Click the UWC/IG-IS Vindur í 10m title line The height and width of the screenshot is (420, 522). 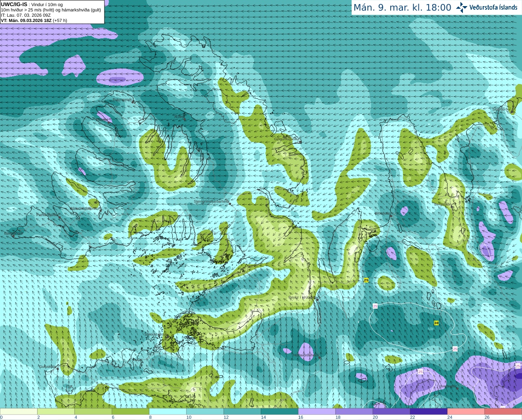[32, 4]
